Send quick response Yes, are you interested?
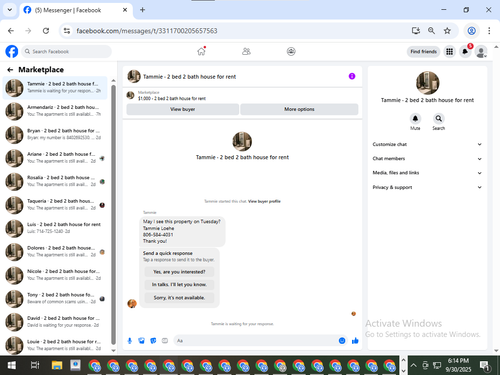Viewport: 500px width, 375px height. coord(179,272)
